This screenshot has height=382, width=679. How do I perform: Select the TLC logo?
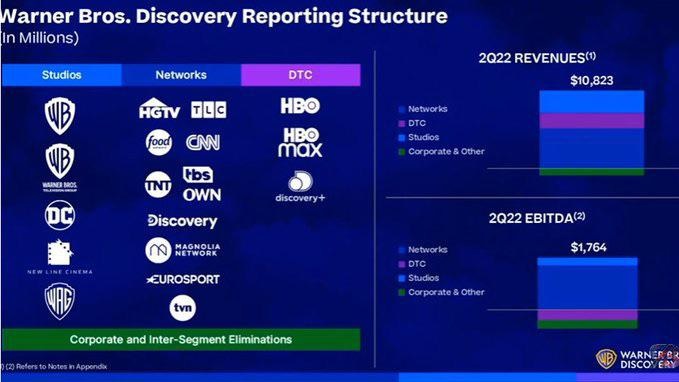(x=209, y=110)
